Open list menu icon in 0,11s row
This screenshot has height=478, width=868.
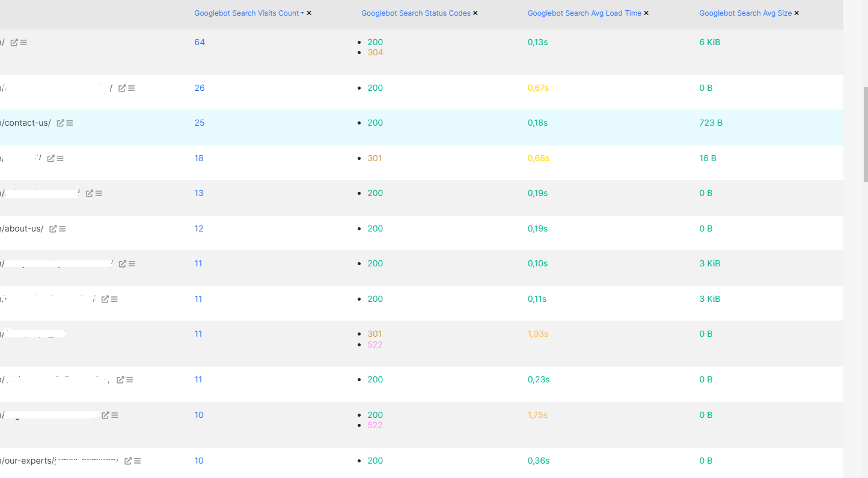(114, 299)
